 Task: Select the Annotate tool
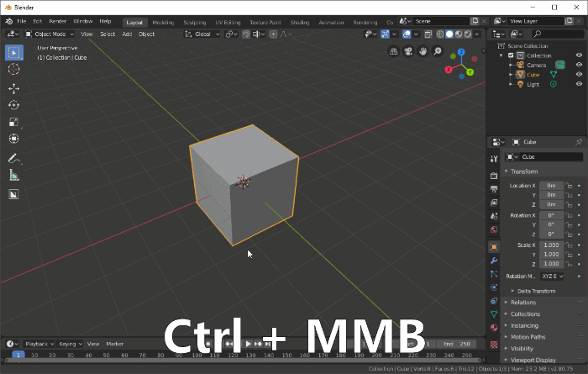point(14,158)
